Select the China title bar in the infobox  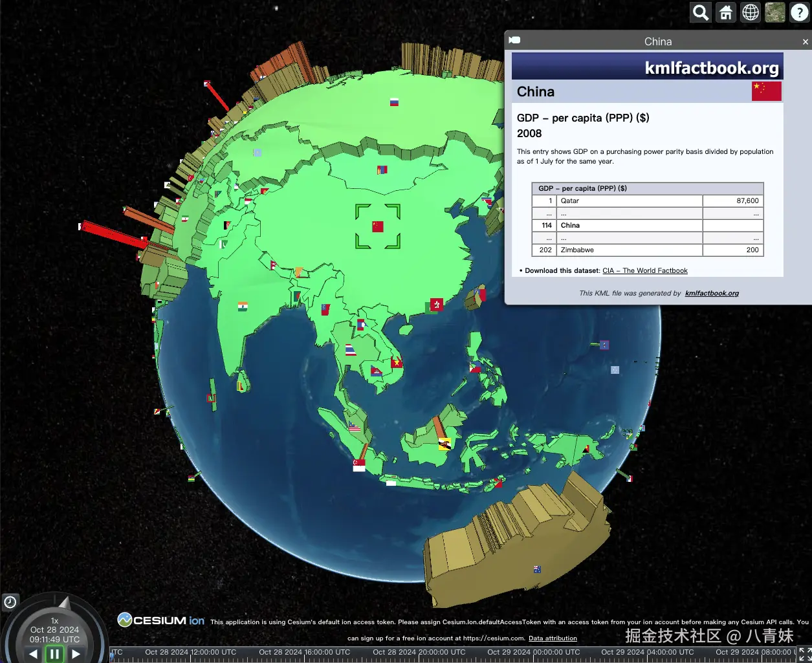[x=658, y=41]
